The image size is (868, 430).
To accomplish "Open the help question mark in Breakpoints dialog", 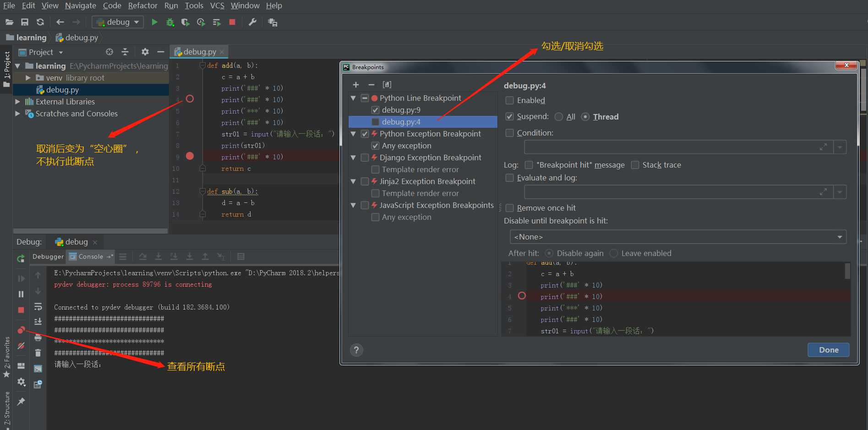I will click(356, 350).
